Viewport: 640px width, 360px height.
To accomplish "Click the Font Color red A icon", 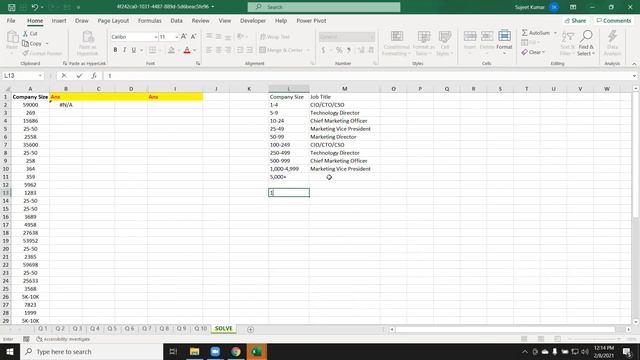I will click(x=187, y=50).
